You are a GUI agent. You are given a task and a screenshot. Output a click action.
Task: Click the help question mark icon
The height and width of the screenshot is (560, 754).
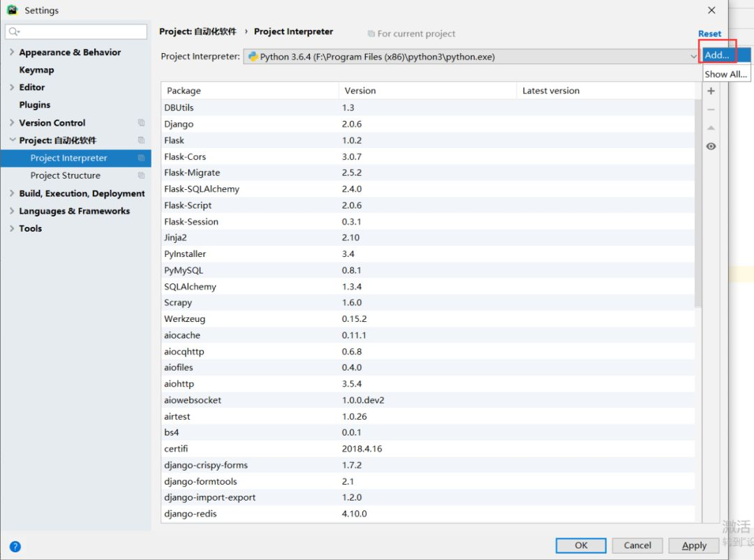point(15,547)
